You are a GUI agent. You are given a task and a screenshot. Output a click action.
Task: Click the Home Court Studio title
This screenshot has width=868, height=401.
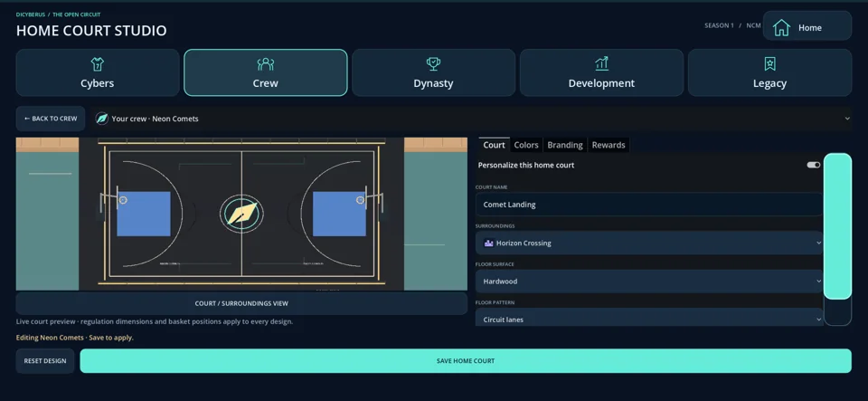tap(91, 31)
